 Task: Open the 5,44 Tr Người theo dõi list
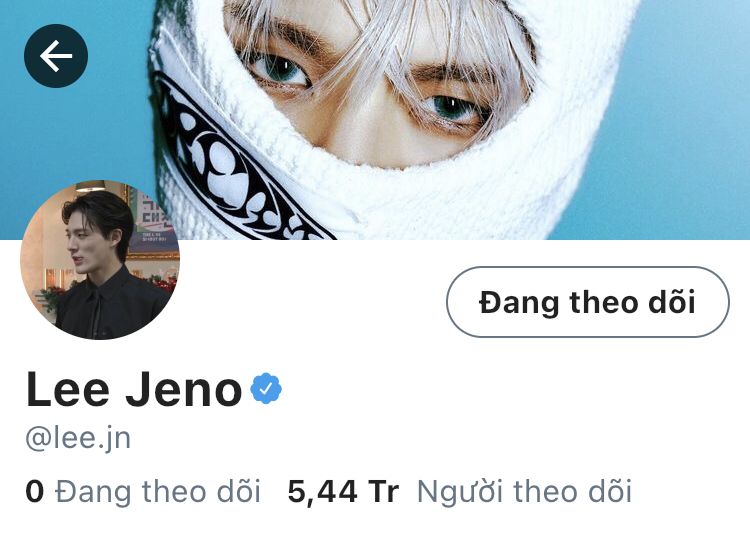coord(460,491)
